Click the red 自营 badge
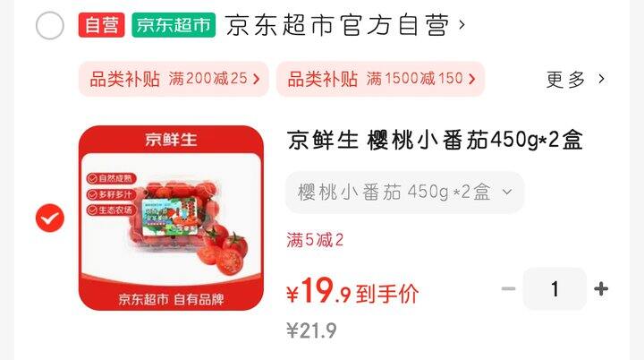Image resolution: width=644 pixels, height=360 pixels. tap(101, 25)
